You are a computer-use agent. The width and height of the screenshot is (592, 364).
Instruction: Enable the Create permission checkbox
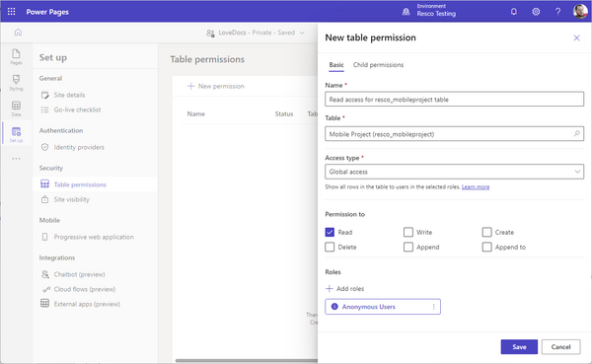coord(486,232)
